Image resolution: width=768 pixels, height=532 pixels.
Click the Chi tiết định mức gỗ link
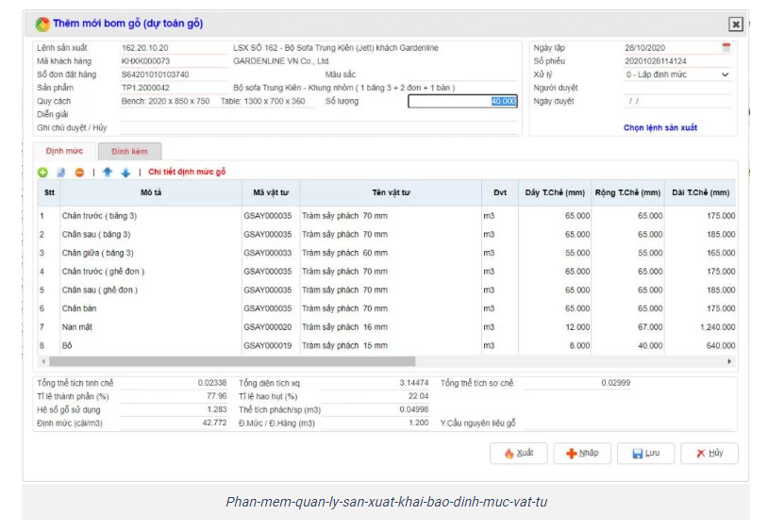click(187, 173)
